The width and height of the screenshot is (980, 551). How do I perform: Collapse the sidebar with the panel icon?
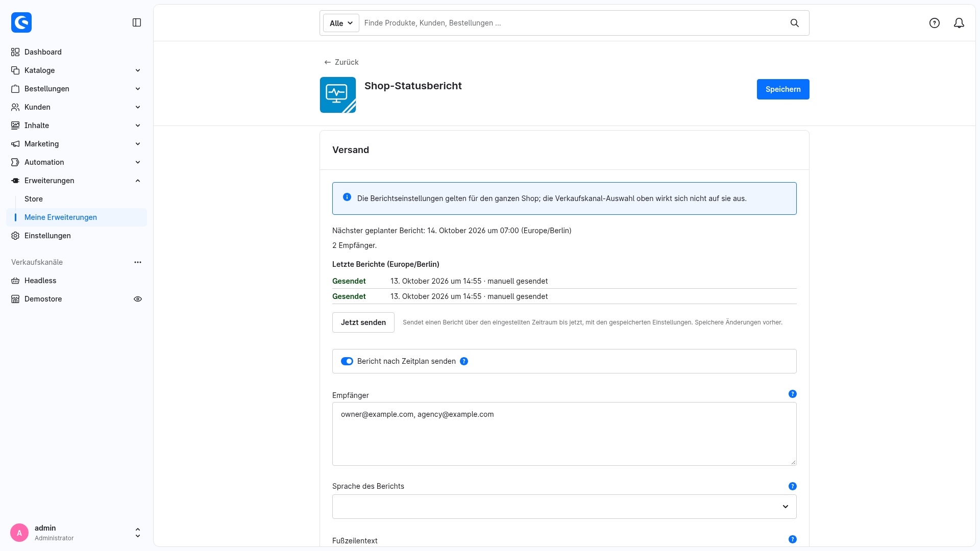137,22
